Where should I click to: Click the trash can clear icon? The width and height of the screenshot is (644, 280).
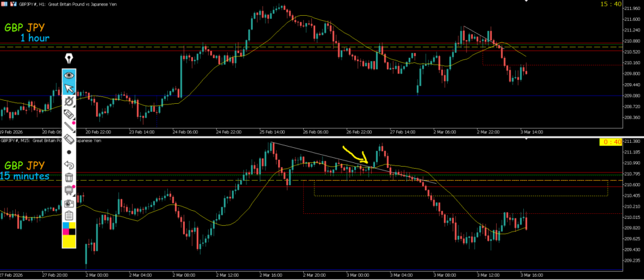point(69,178)
